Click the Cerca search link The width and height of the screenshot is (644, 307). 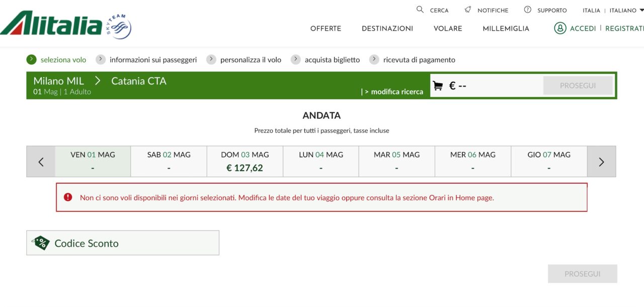pos(439,10)
